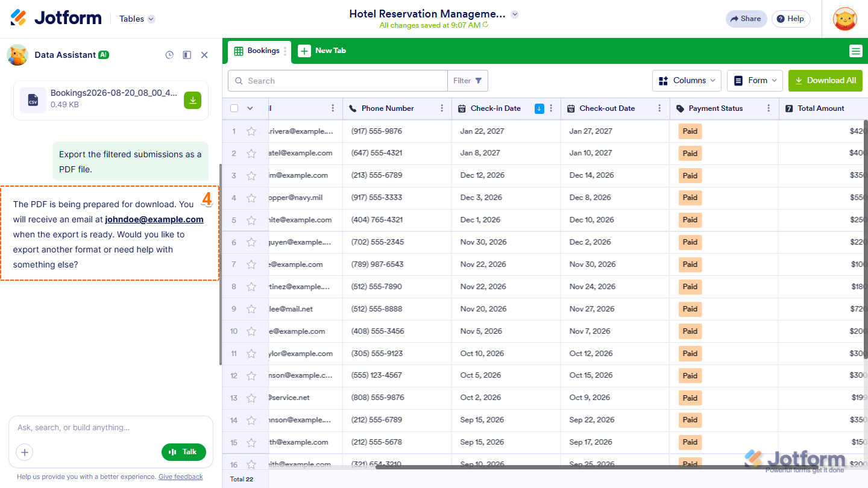Click the table Search field
Viewport: 868px width, 488px height.
point(338,81)
